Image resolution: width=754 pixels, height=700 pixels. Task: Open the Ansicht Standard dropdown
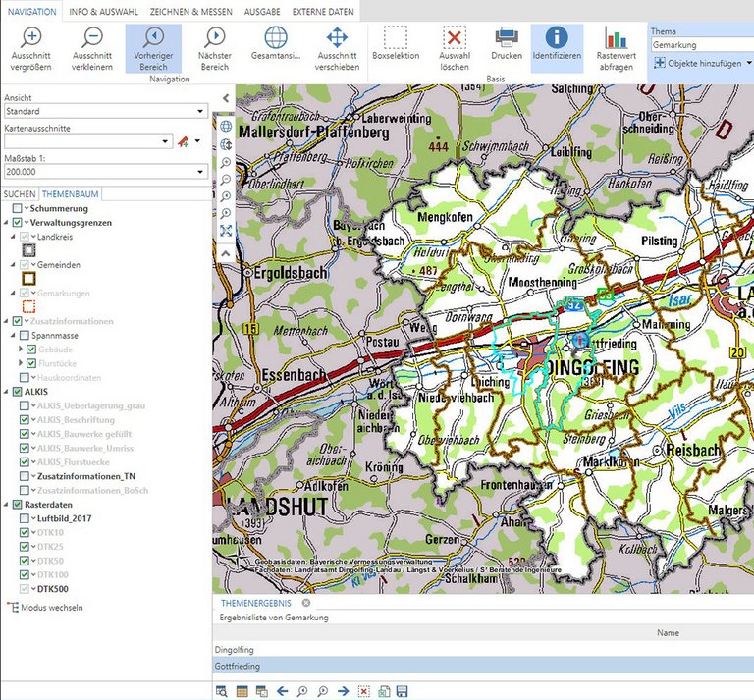tap(106, 111)
